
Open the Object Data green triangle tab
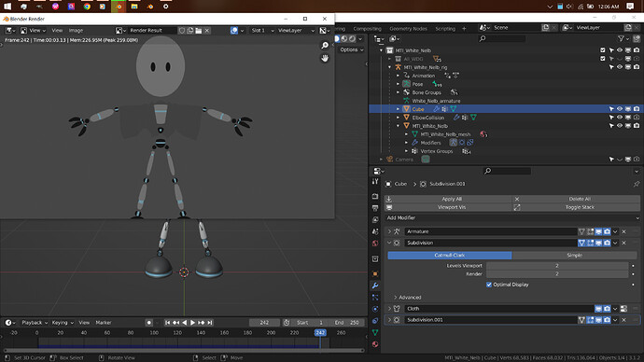[375, 332]
